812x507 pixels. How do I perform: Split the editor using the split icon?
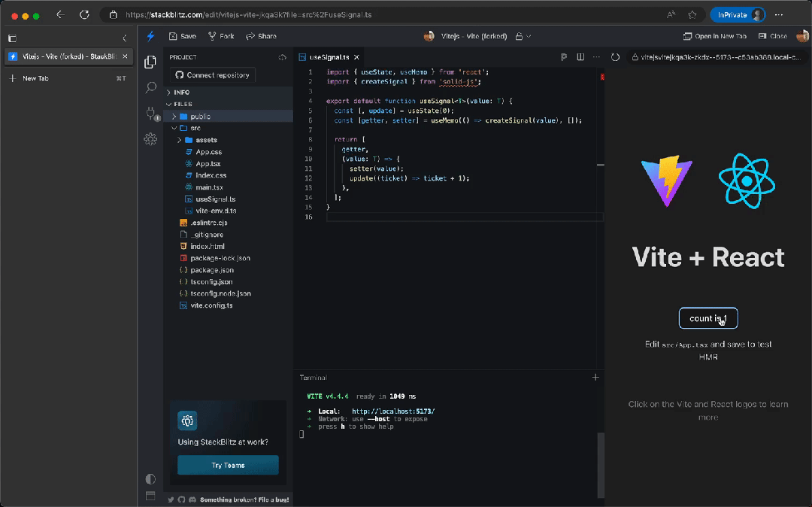pos(580,57)
